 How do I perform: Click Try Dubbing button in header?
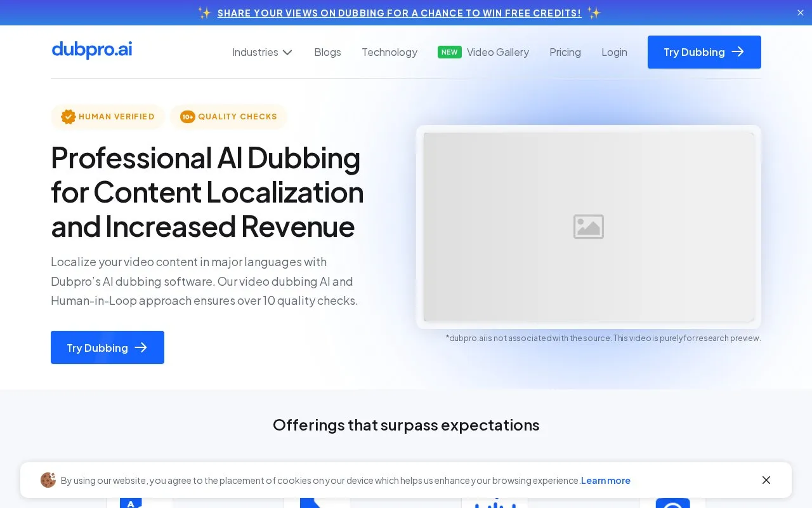click(704, 52)
